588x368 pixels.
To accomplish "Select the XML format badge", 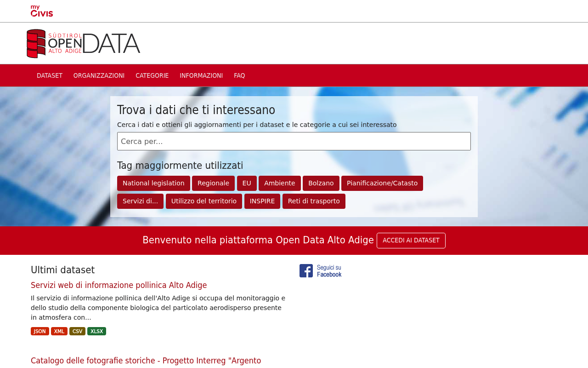I will pyautogui.click(x=59, y=331).
